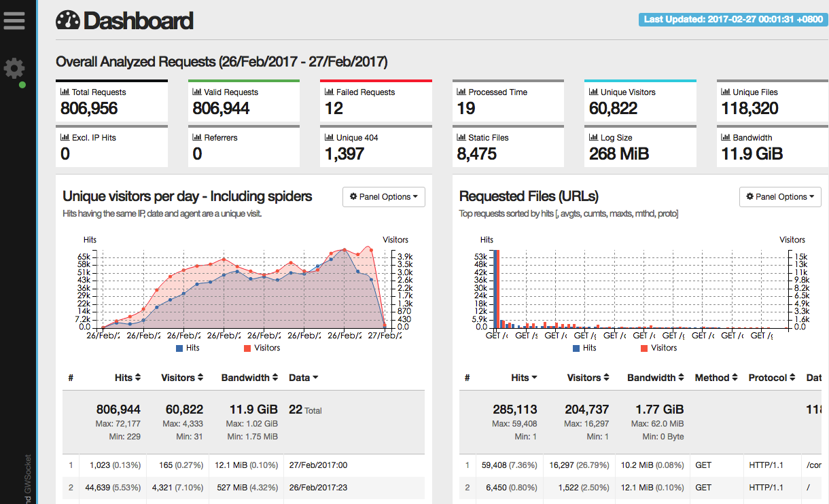Click the 6,450 hits cell
This screenshot has height=504, width=829.
[509, 488]
